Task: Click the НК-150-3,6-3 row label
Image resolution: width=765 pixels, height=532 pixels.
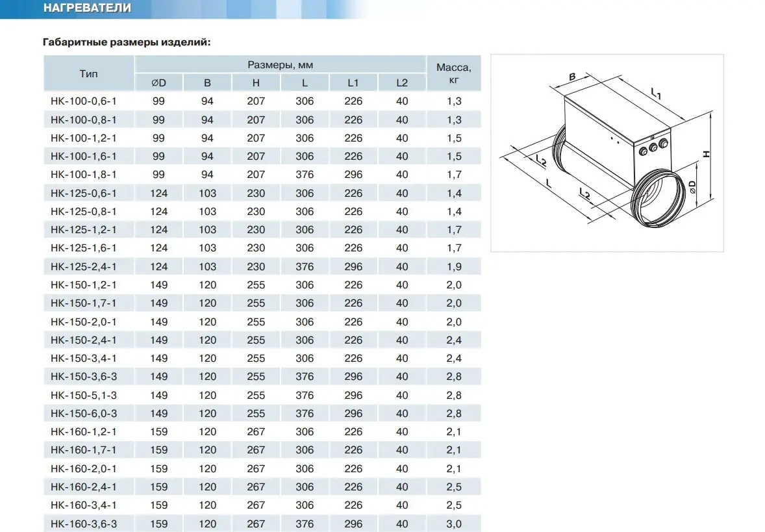Action: pyautogui.click(x=83, y=377)
